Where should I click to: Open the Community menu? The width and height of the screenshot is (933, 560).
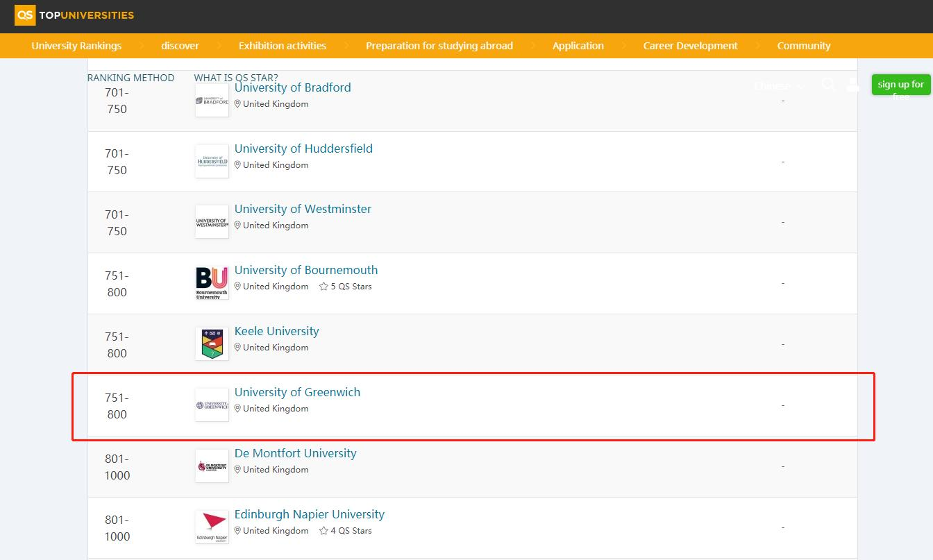(x=804, y=46)
